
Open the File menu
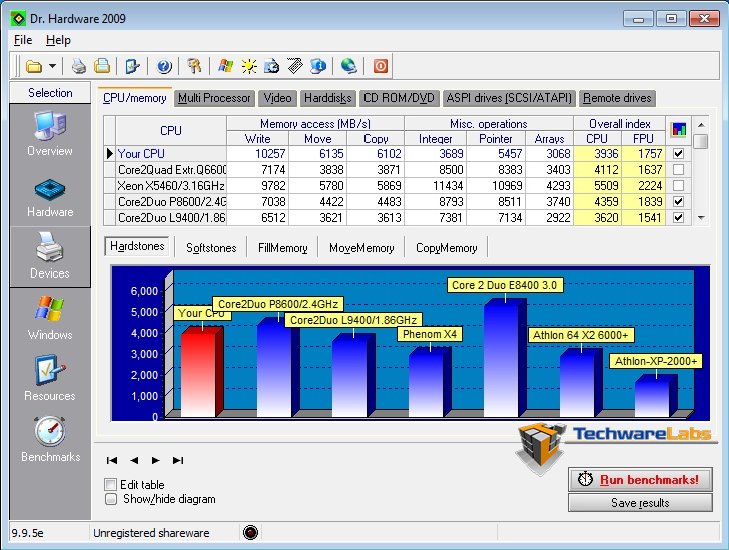[x=23, y=40]
